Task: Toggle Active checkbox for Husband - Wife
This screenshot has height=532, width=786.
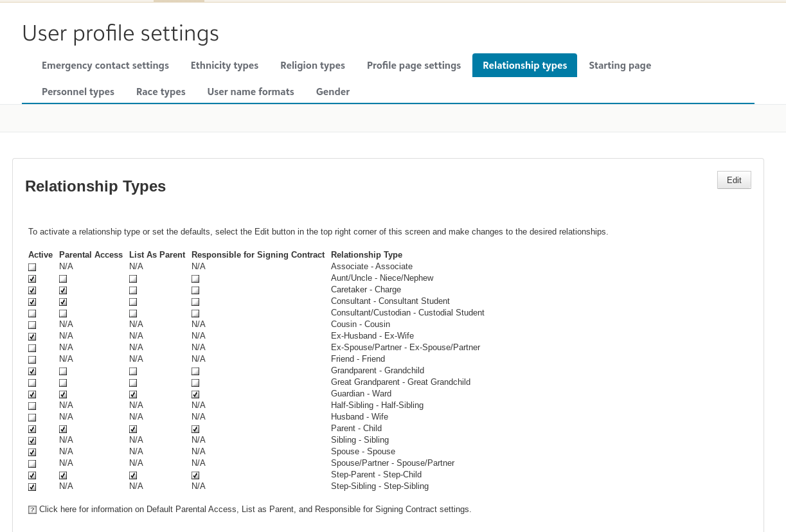Action: (32, 418)
